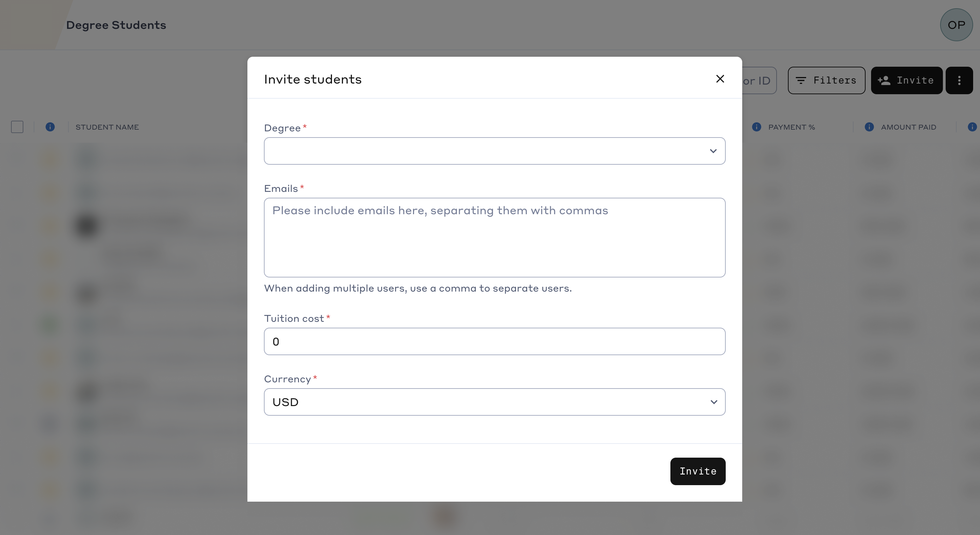Click the OP user avatar

[x=956, y=25]
